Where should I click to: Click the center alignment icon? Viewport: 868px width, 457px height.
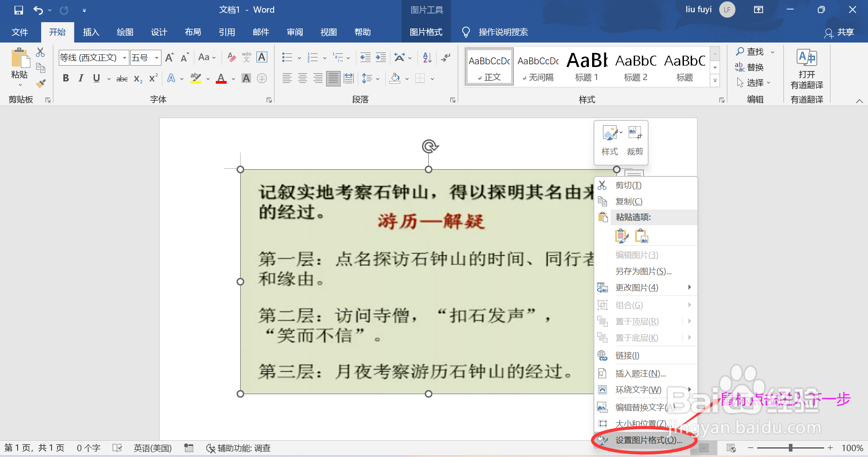302,78
